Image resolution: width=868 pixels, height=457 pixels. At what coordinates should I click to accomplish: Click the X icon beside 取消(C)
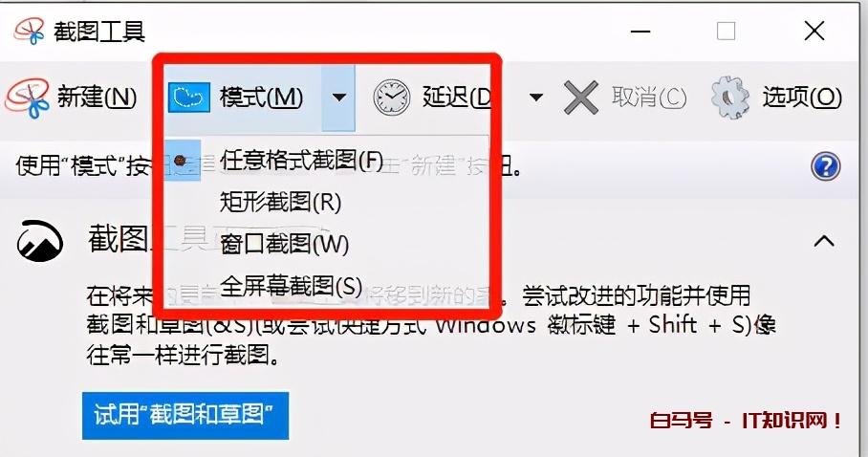click(580, 98)
